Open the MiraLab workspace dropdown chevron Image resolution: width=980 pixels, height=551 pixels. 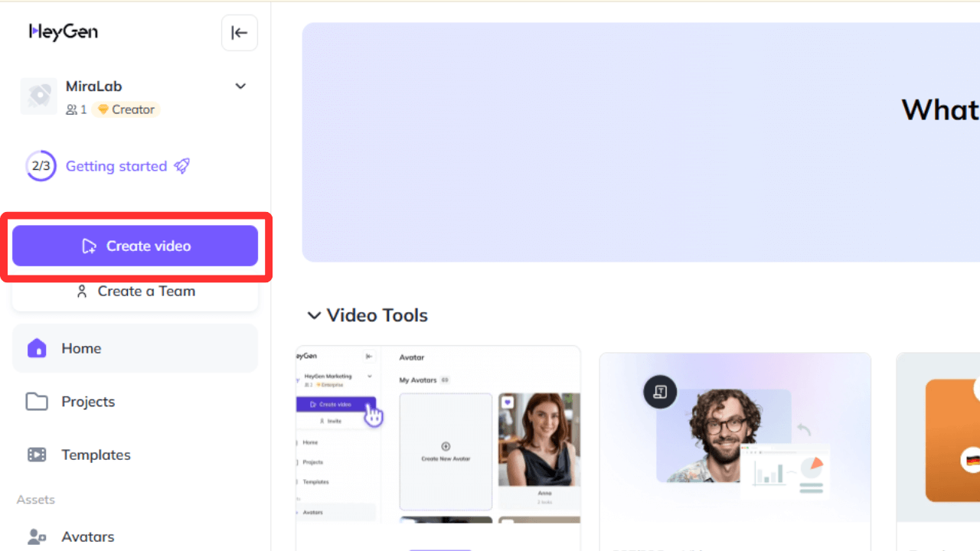[240, 86]
